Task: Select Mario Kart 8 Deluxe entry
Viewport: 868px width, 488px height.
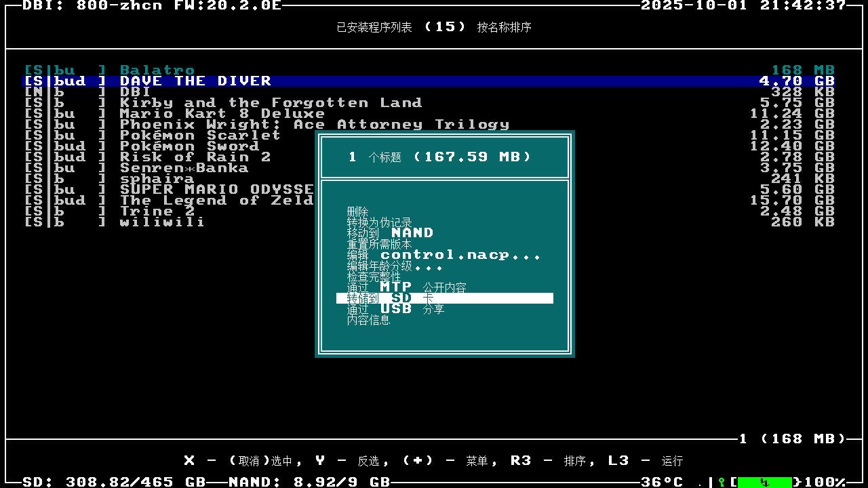Action: [x=222, y=113]
